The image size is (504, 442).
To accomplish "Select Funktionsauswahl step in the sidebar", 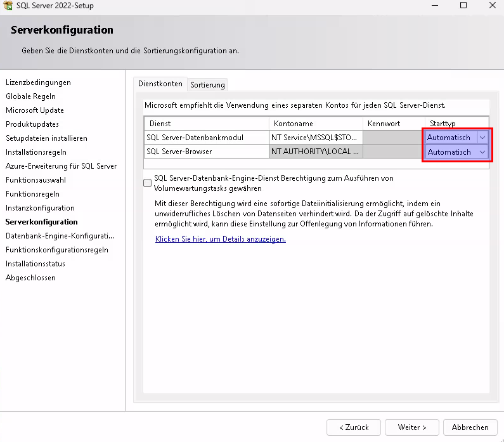I will click(36, 180).
